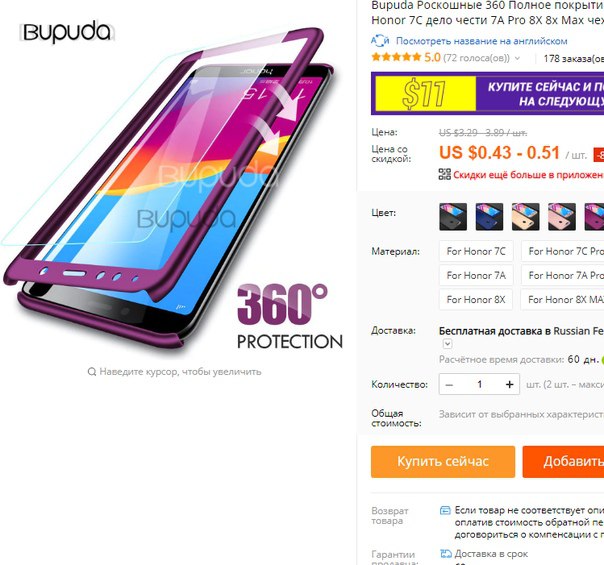Pick the rose pink case color thumbnail
This screenshot has height=565, width=604.
point(562,217)
